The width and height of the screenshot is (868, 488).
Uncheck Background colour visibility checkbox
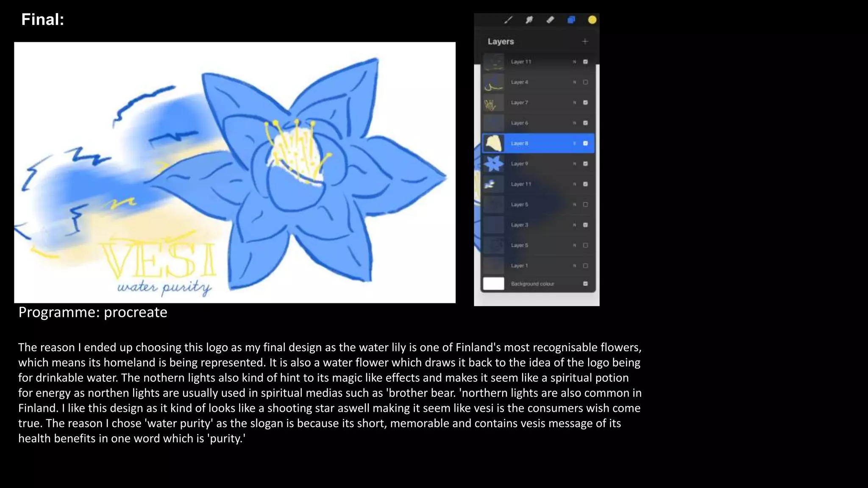pyautogui.click(x=585, y=283)
